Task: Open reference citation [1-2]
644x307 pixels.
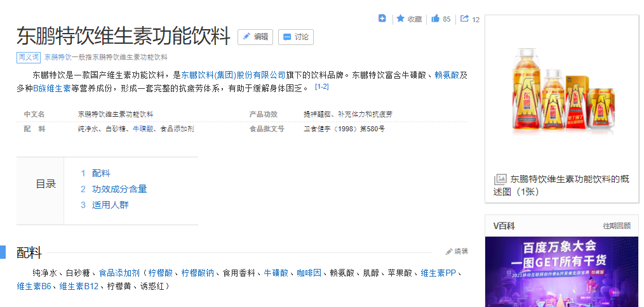Action: coord(321,87)
